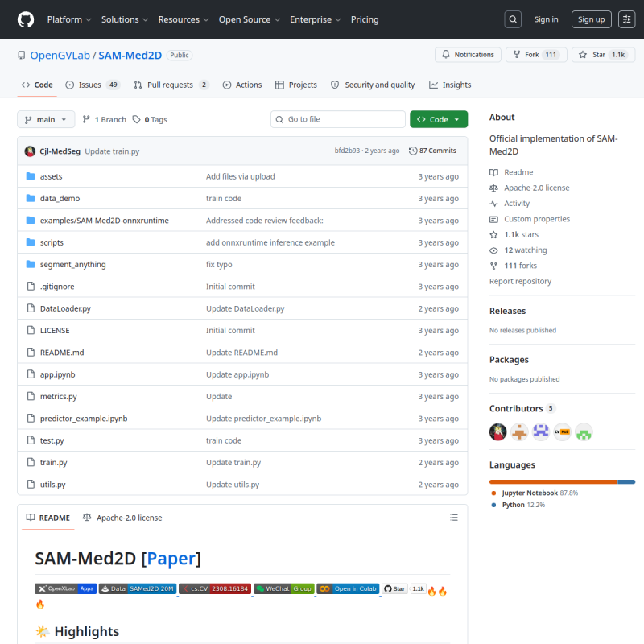Select the Apache-2.0 license tab below files
Viewport: 644px width, 644px height.
[x=122, y=518]
